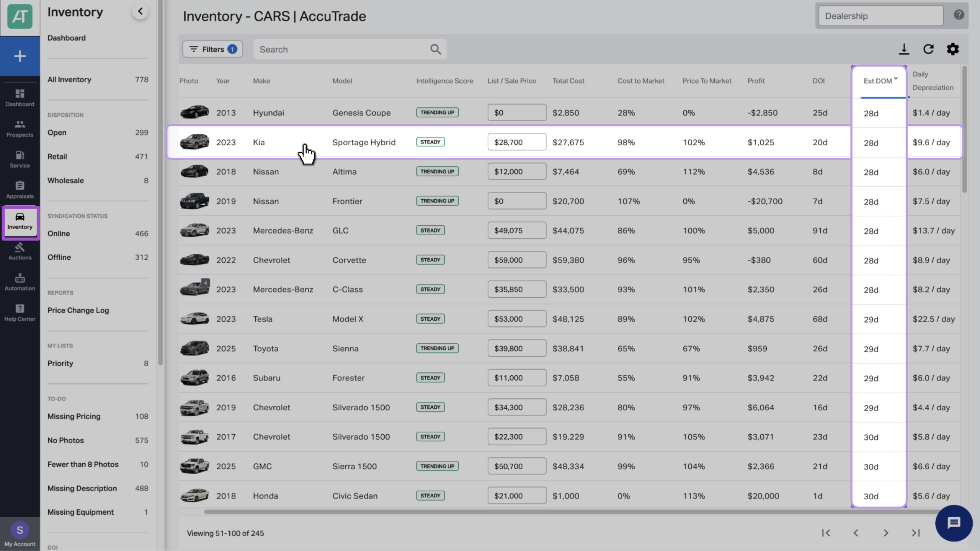The width and height of the screenshot is (980, 551).
Task: Sort by Daily Depreciation column header
Action: [933, 81]
